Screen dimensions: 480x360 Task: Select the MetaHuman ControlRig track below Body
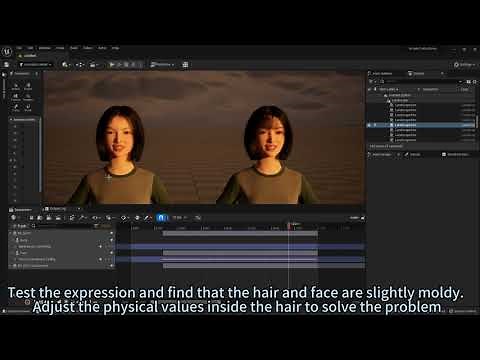tap(35, 247)
